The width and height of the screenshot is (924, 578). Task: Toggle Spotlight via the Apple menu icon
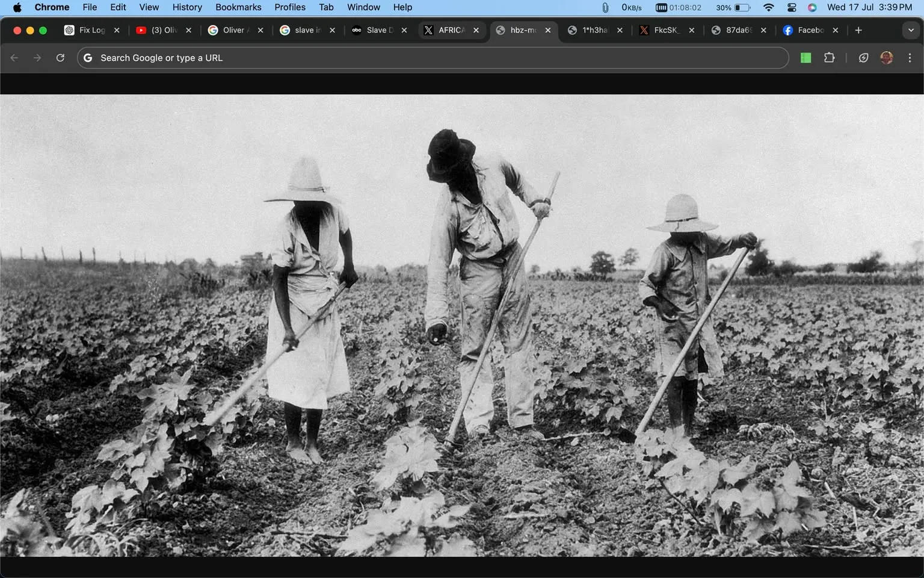point(16,7)
